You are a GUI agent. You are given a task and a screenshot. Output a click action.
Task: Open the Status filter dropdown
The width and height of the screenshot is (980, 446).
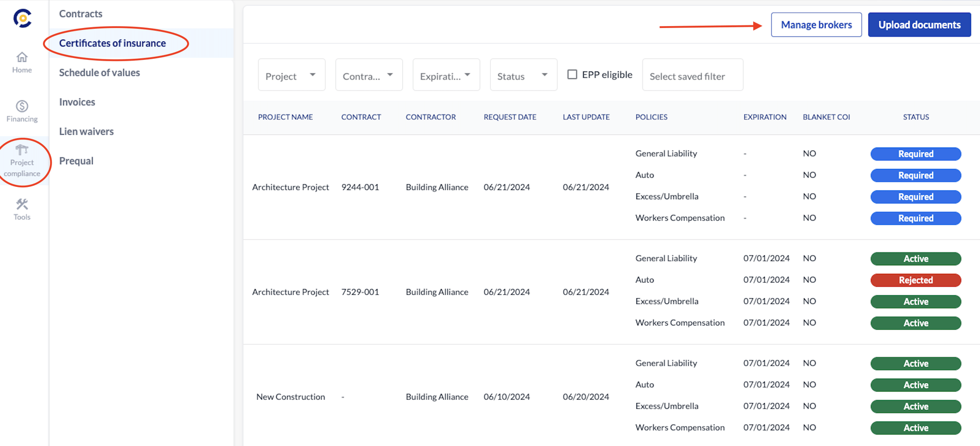click(523, 75)
